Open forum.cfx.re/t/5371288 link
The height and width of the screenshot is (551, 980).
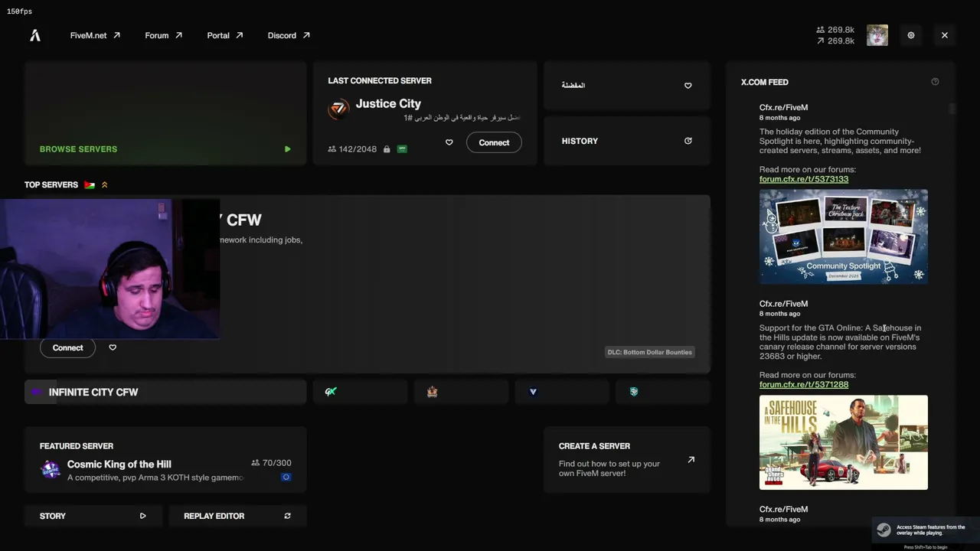pyautogui.click(x=804, y=384)
